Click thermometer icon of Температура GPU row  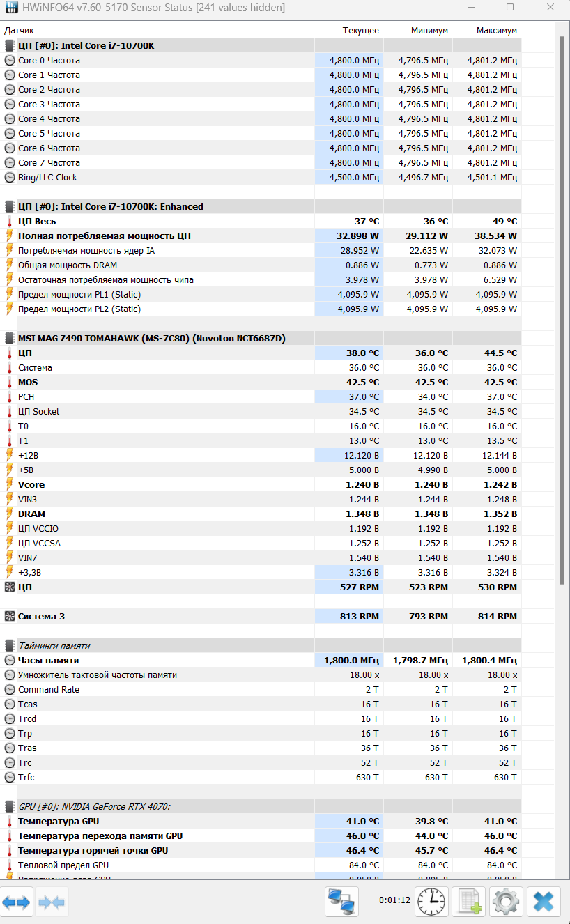pyautogui.click(x=10, y=821)
